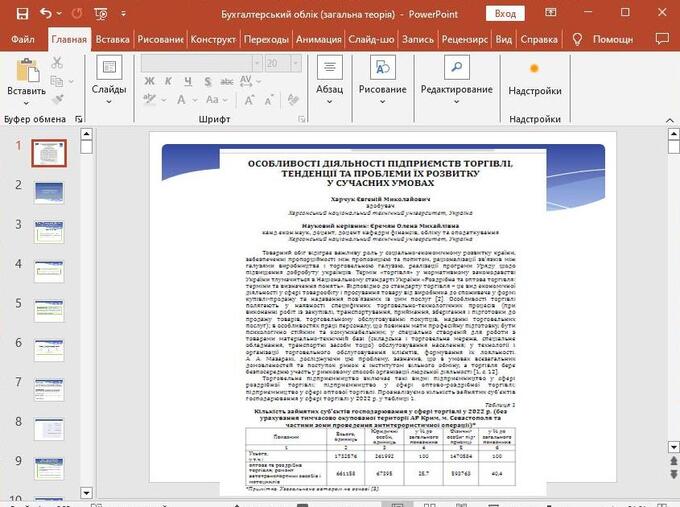Click the Вход sign-in button

[505, 14]
